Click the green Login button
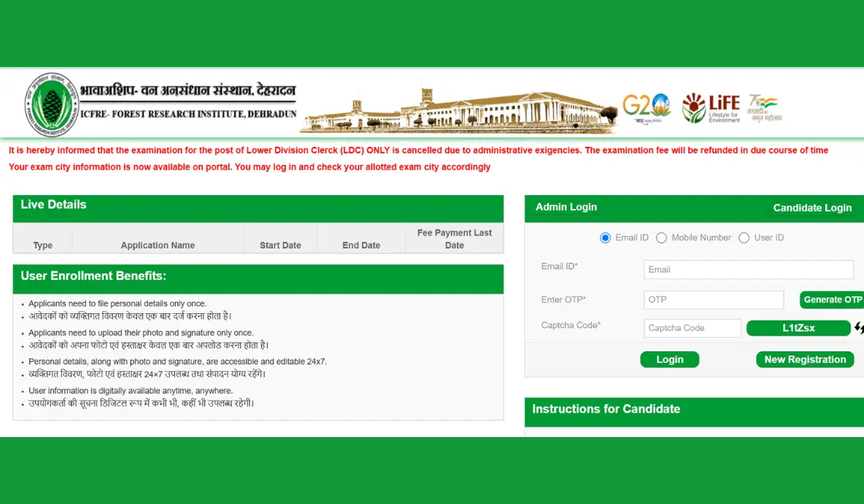This screenshot has height=504, width=864. click(670, 359)
